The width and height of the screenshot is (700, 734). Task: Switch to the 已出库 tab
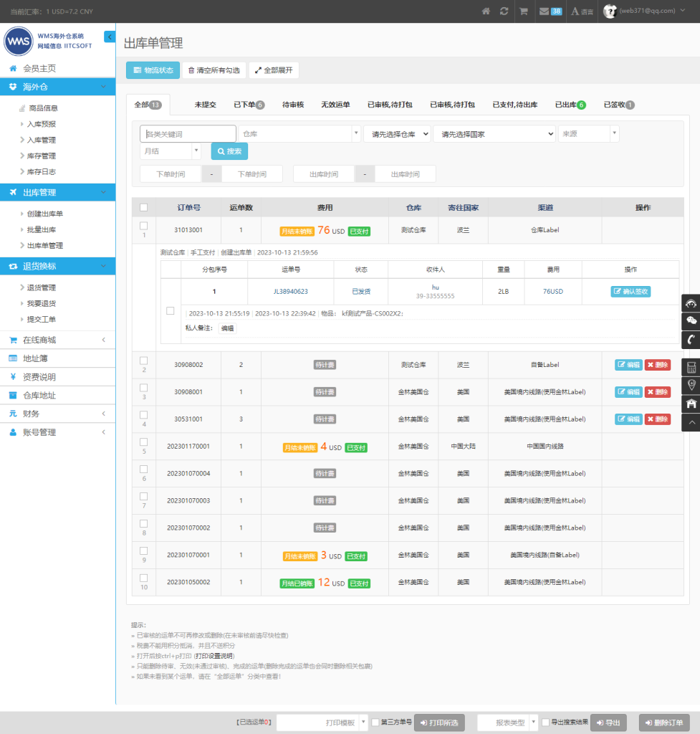(x=570, y=105)
